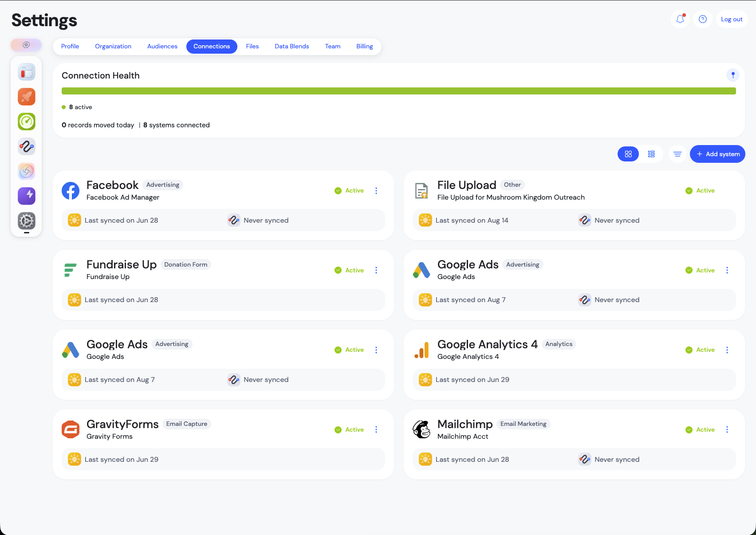This screenshot has height=535, width=756.
Task: Switch to list view layout
Action: point(651,154)
